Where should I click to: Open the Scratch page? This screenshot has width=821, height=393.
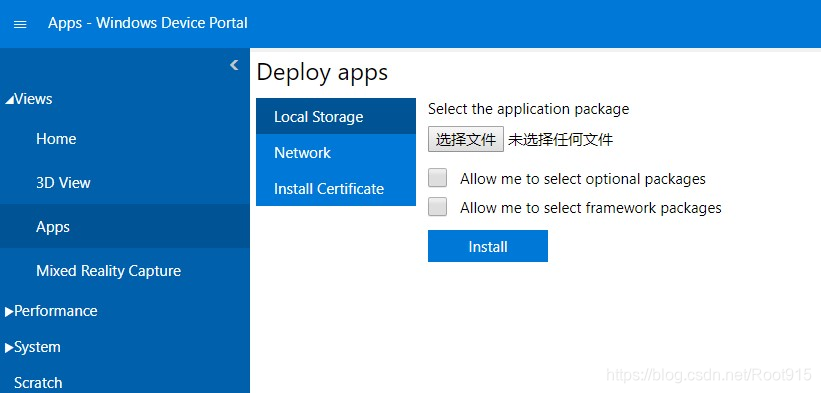coord(38,383)
